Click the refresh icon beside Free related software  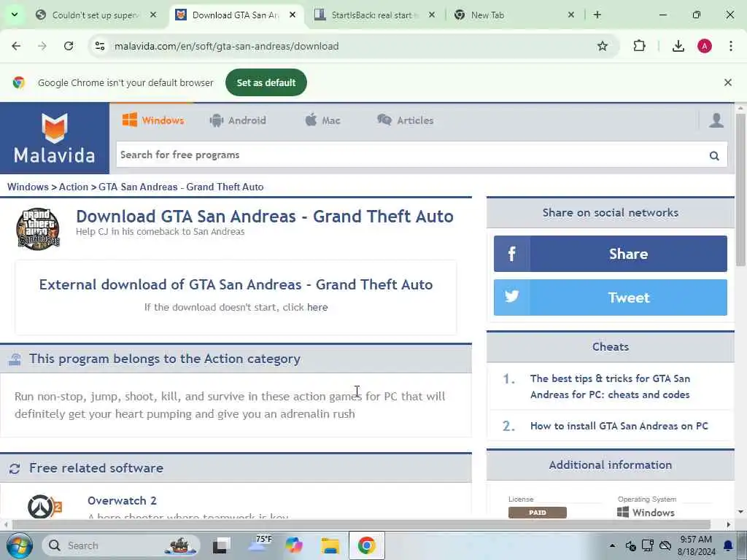(15, 469)
